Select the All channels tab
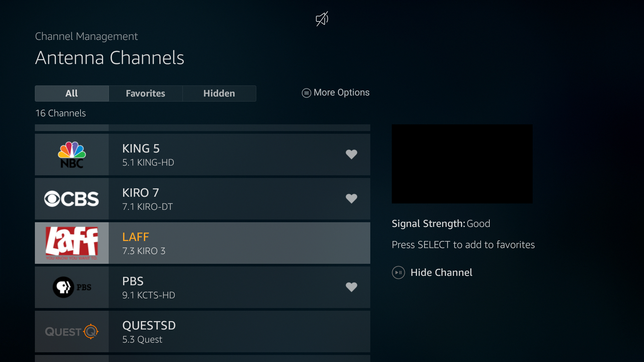The image size is (644, 362). tap(72, 94)
